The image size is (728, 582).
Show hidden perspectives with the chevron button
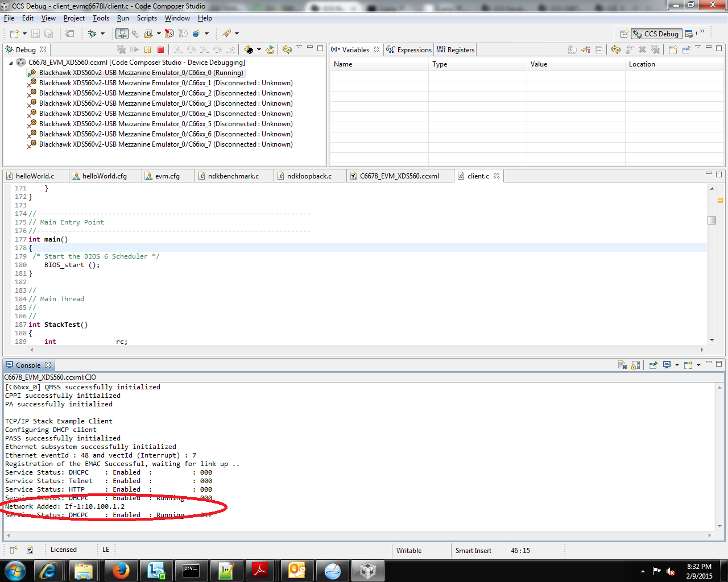click(702, 32)
